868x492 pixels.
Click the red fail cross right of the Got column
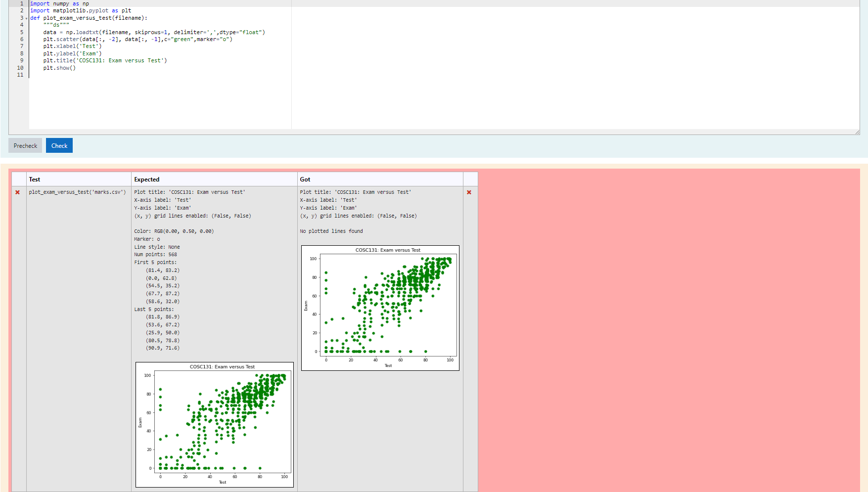click(469, 192)
